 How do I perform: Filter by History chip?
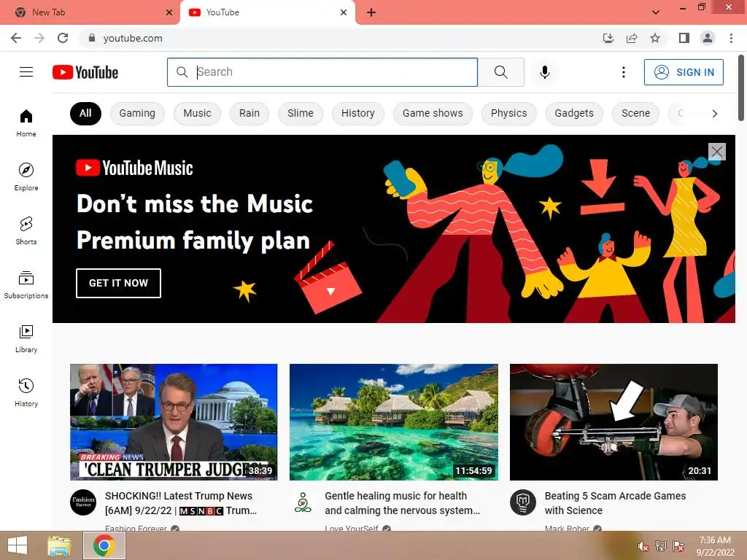click(x=357, y=113)
